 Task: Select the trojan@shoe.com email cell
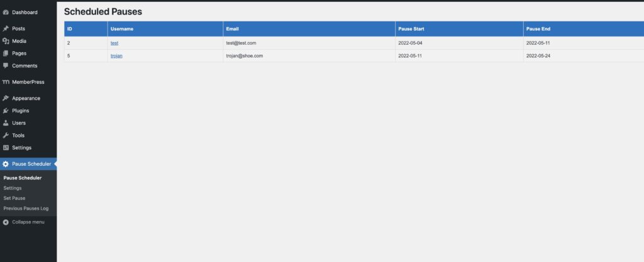(244, 55)
